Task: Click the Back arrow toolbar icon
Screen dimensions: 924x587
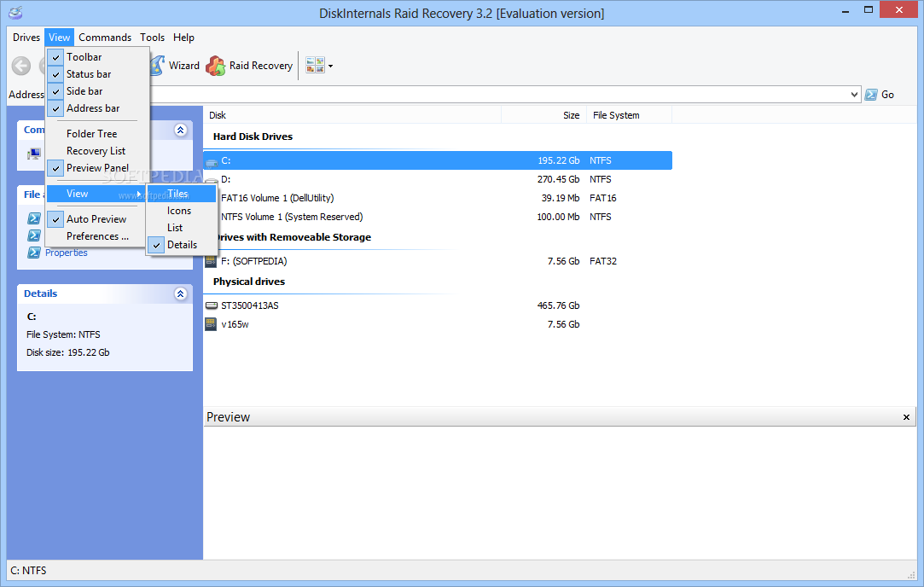Action: point(21,66)
